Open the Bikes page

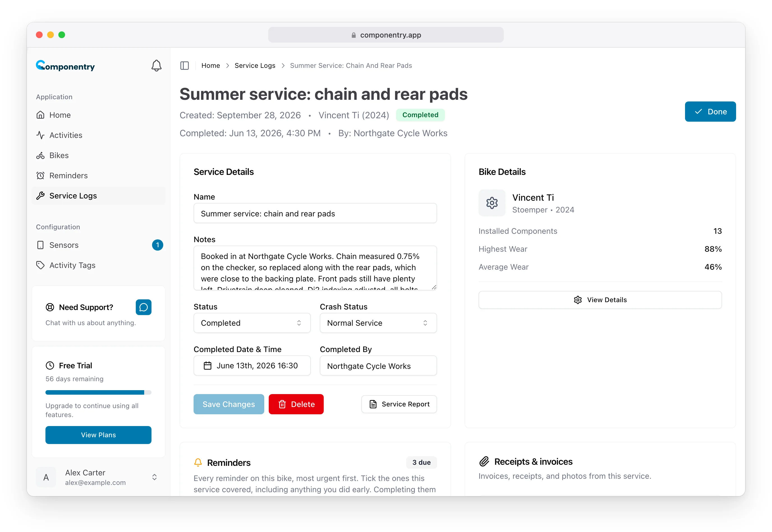point(98,155)
